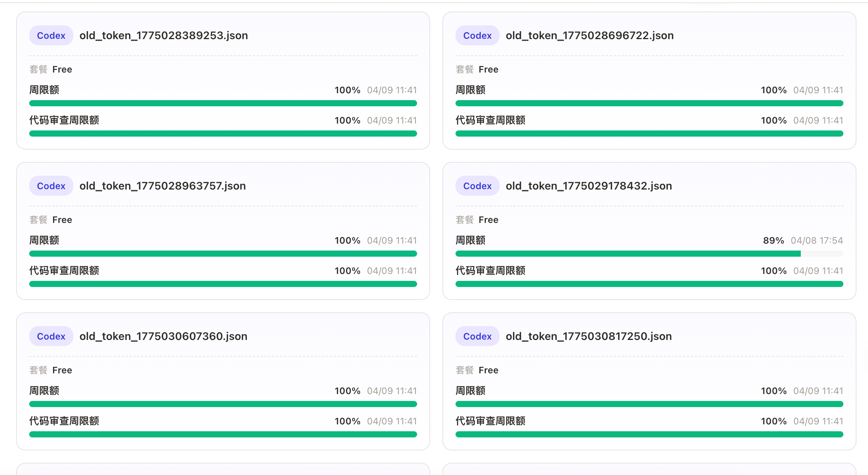Click weekly quota bar of old_token_1775028389253.json
The width and height of the screenshot is (868, 475).
[223, 103]
